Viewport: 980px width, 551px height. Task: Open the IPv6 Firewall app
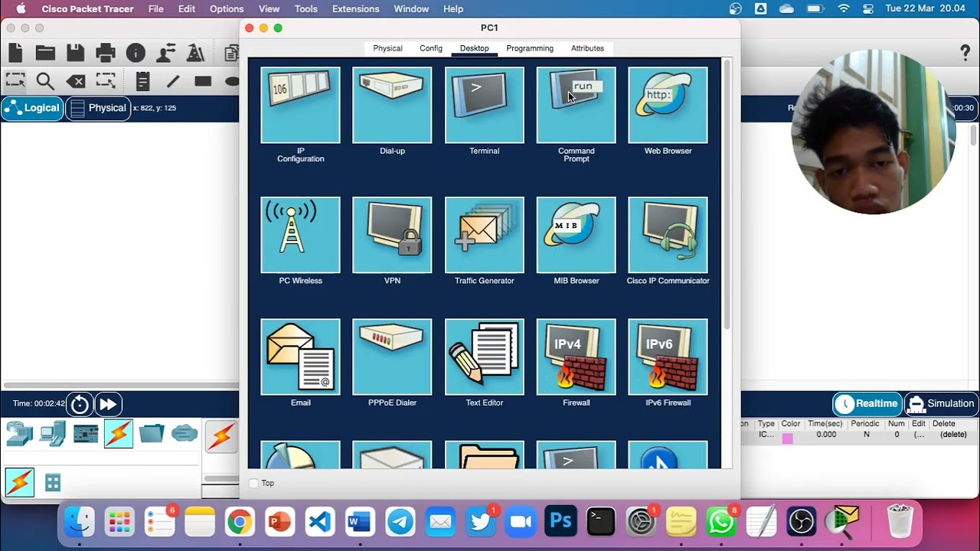pos(668,357)
